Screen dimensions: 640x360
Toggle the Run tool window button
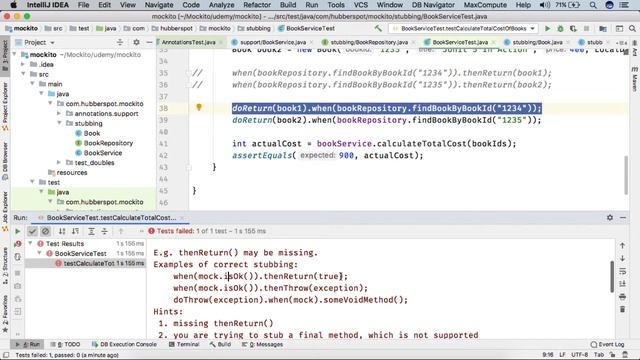point(28,344)
